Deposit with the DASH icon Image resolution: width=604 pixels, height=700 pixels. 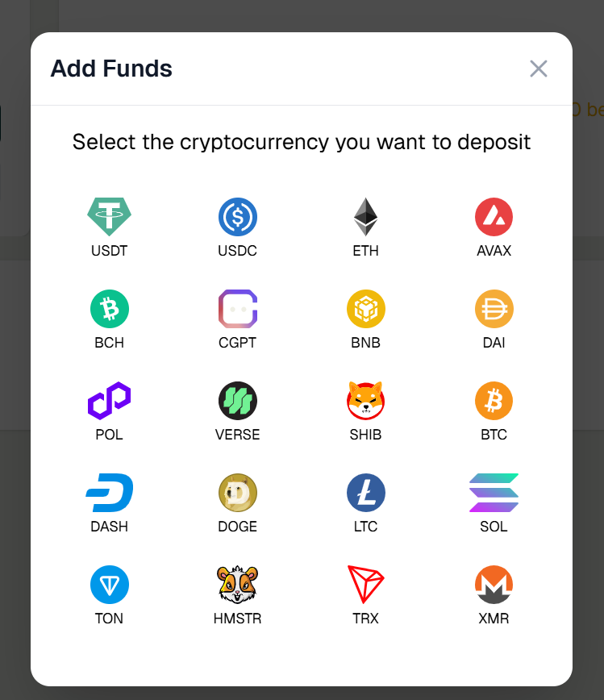coord(110,492)
